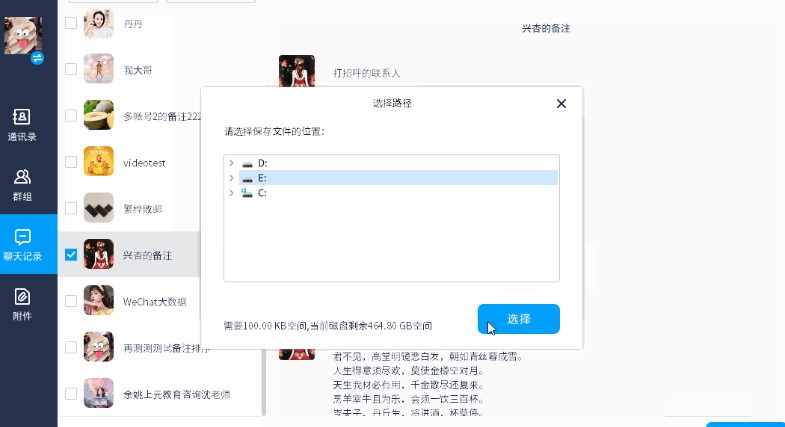The height and width of the screenshot is (427, 785).
Task: Click the 繁梓败邺 contact avatar
Action: coord(99,208)
